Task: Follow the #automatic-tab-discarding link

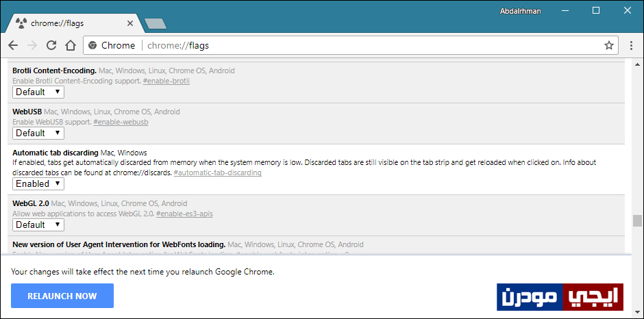Action: coord(218,173)
